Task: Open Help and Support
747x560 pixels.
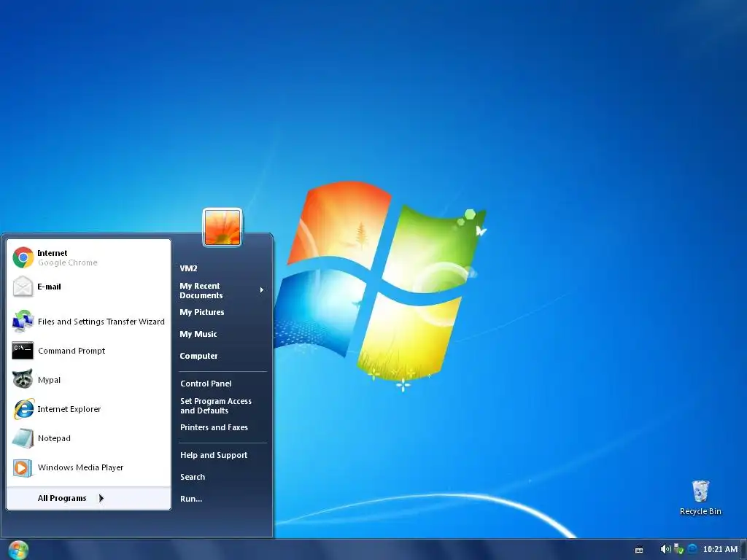Action: [x=222, y=455]
